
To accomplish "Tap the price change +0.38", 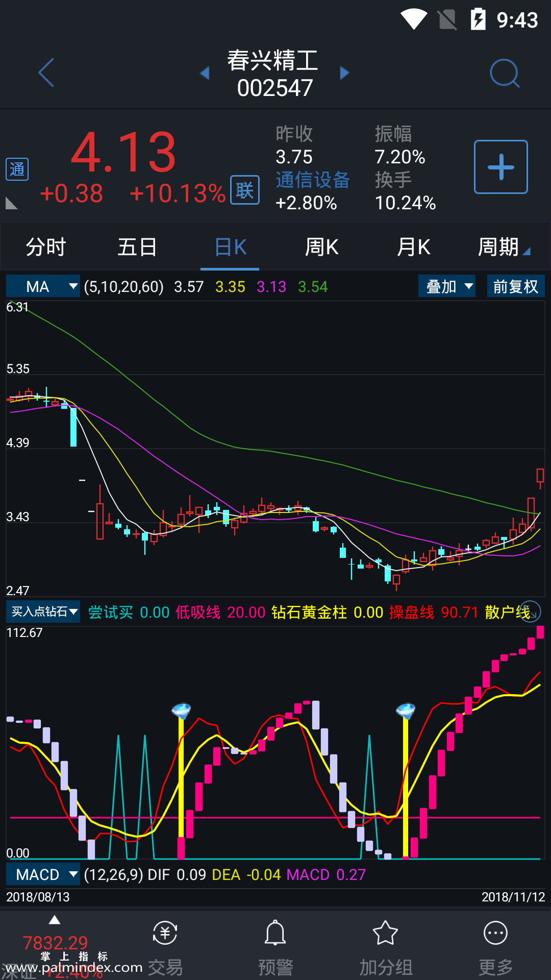I will coord(71,193).
